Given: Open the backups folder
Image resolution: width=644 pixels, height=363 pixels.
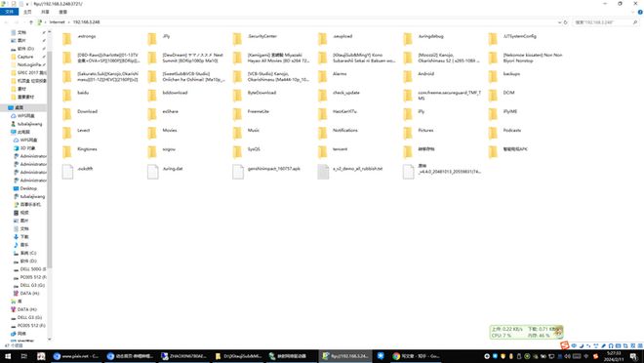Looking at the screenshot, I should (x=504, y=76).
